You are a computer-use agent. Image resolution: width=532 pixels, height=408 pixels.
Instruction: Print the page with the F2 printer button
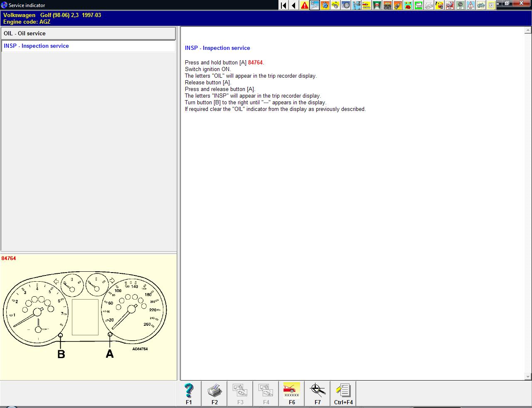(x=214, y=393)
